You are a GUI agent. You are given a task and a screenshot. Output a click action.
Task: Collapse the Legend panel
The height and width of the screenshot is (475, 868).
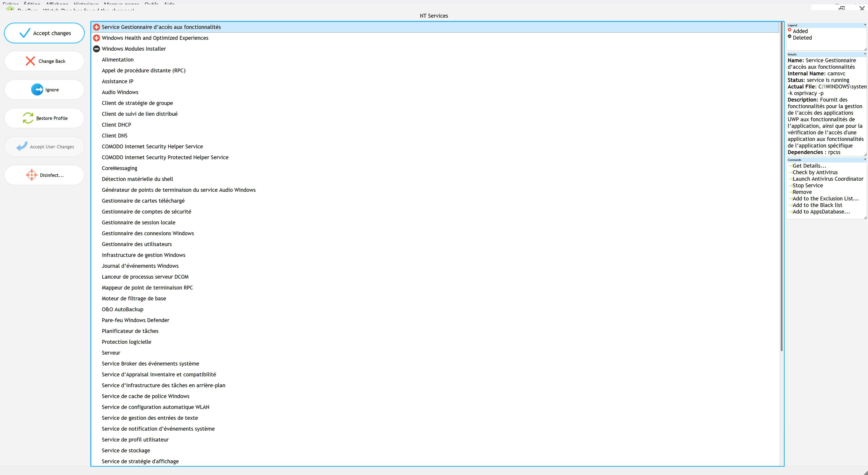pos(865,25)
